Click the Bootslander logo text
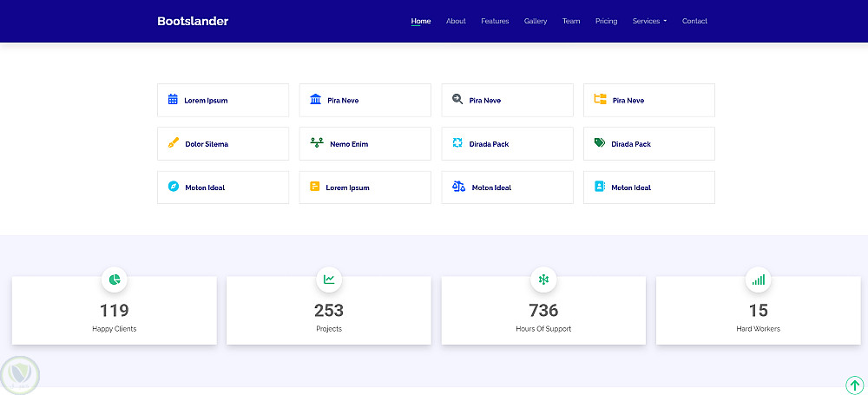868x395 pixels. click(193, 21)
